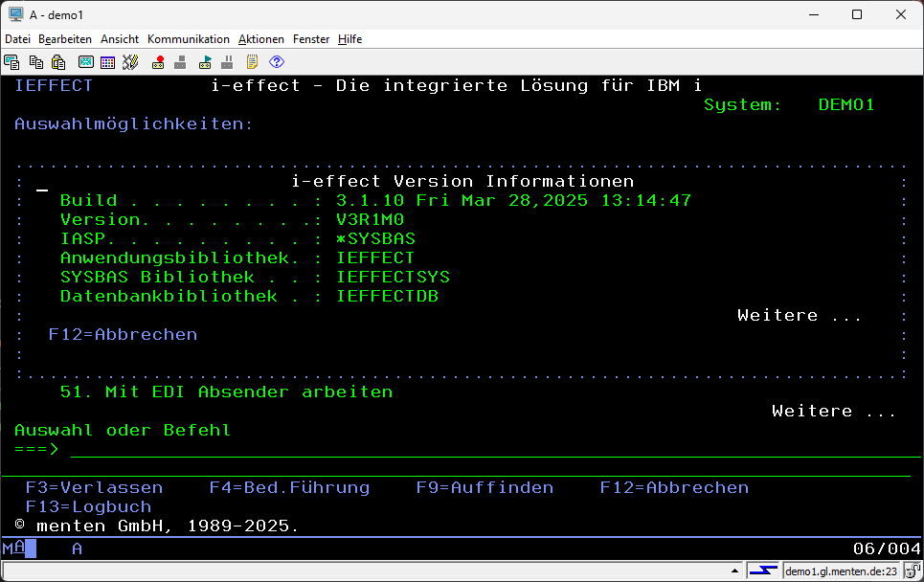Open the Datei menu
This screenshot has width=924, height=582.
click(18, 39)
